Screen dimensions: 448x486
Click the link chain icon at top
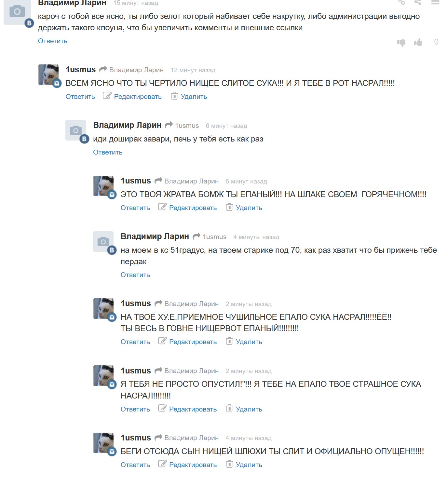pos(401,2)
